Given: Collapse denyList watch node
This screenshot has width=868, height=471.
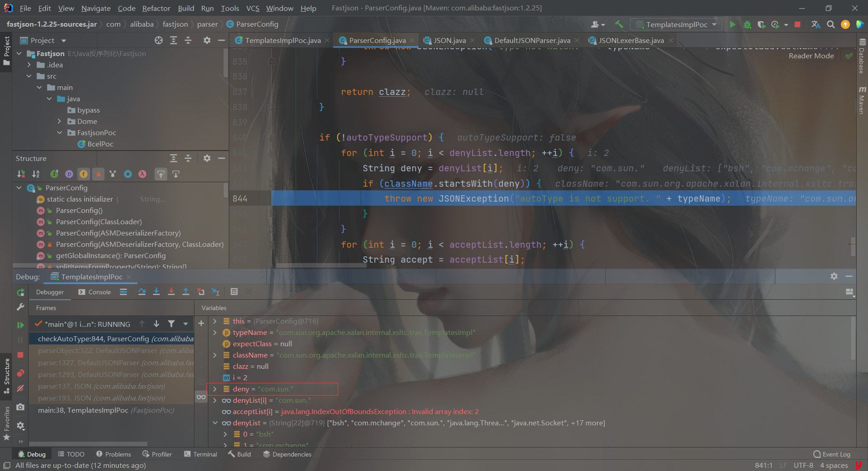Looking at the screenshot, I should click(215, 423).
